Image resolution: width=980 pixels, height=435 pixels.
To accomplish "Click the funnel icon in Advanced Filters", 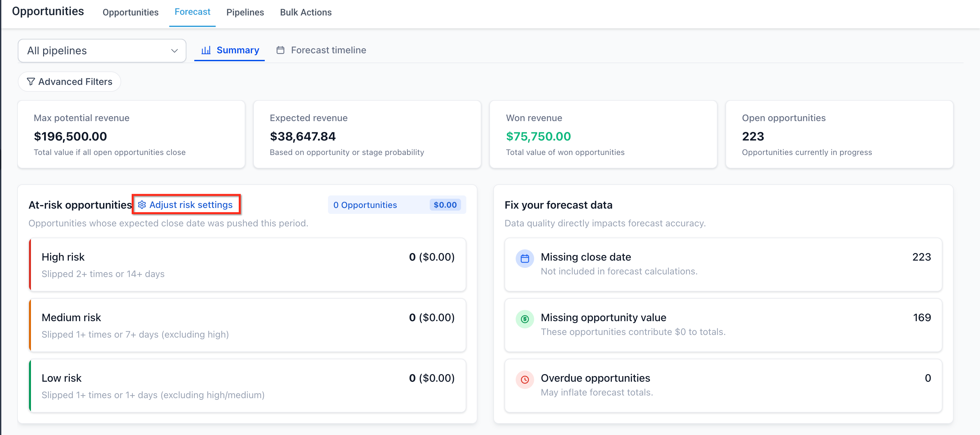I will coord(31,82).
